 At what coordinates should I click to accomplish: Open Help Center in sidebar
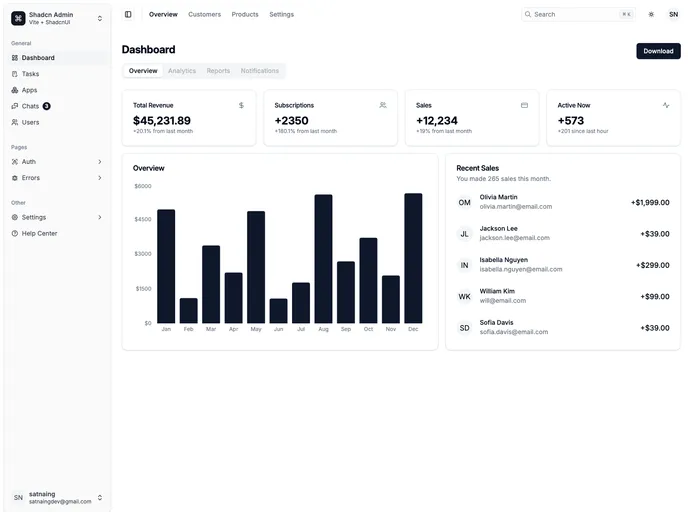39,233
